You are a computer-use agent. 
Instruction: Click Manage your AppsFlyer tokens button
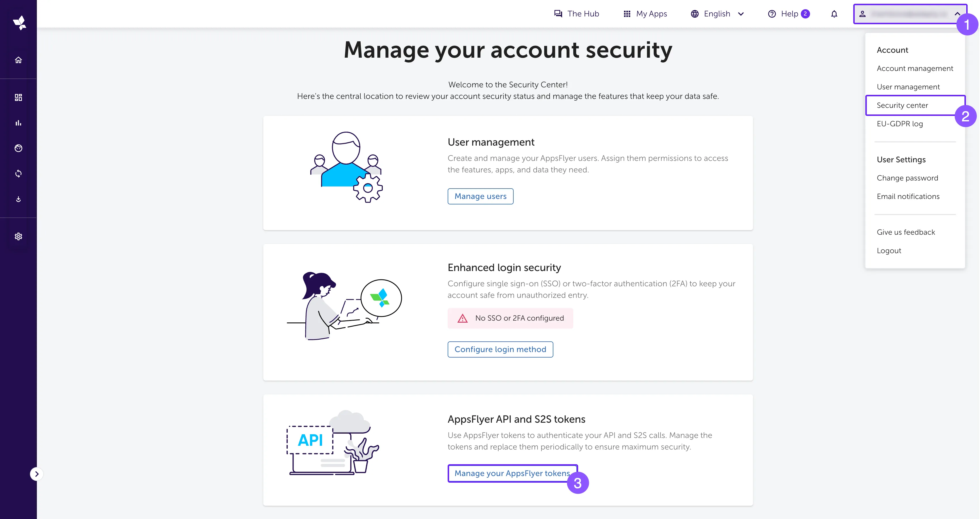[512, 473]
